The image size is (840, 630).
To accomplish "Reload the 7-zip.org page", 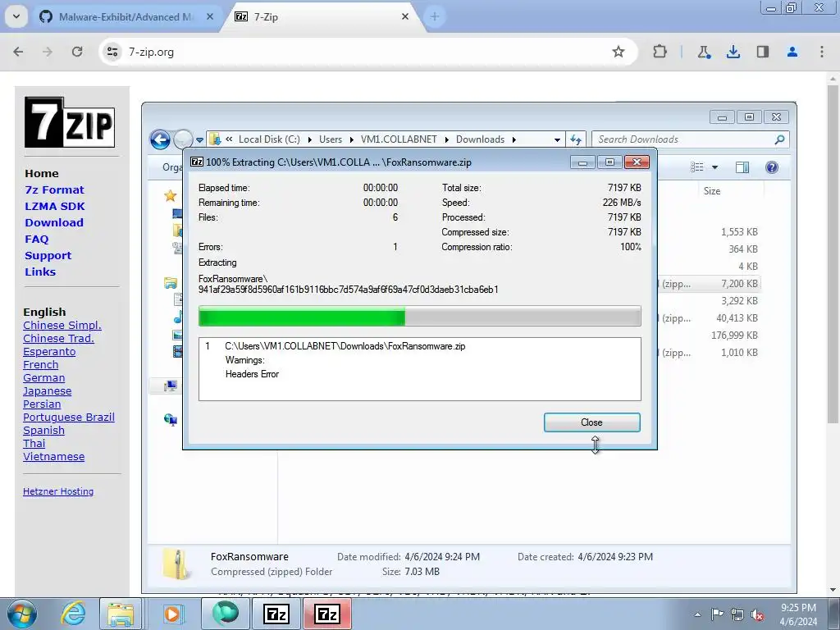I will pyautogui.click(x=77, y=52).
